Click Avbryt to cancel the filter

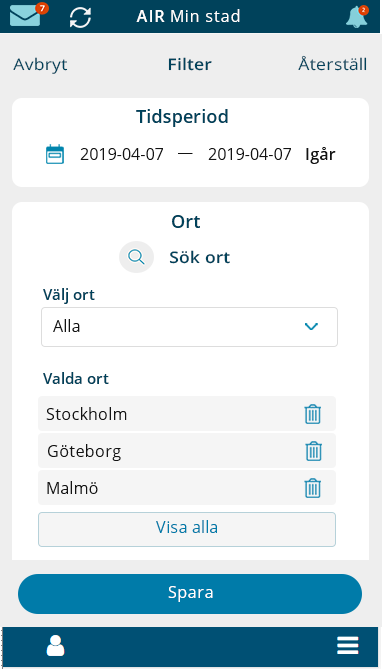[x=40, y=64]
